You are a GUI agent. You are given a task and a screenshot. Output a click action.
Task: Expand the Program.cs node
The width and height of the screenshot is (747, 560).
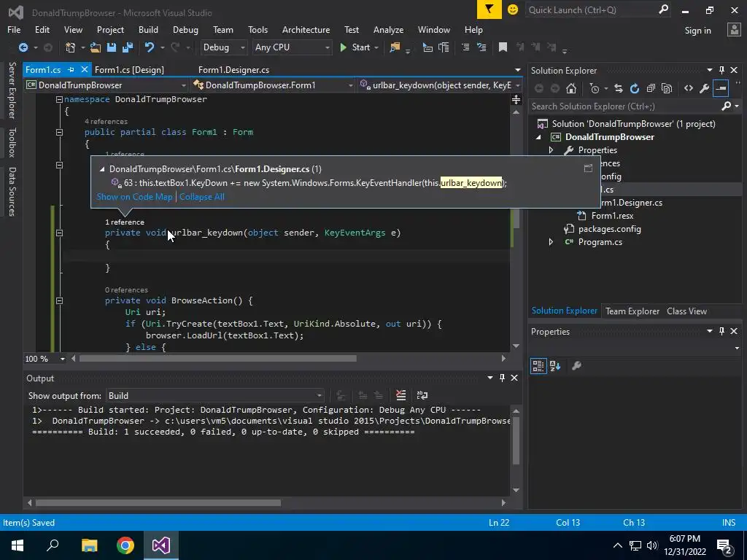coord(551,242)
